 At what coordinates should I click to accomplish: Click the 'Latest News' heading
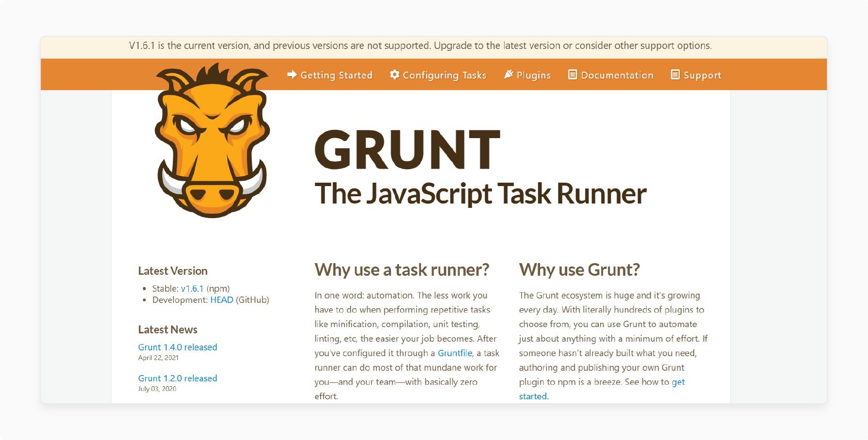tap(168, 330)
